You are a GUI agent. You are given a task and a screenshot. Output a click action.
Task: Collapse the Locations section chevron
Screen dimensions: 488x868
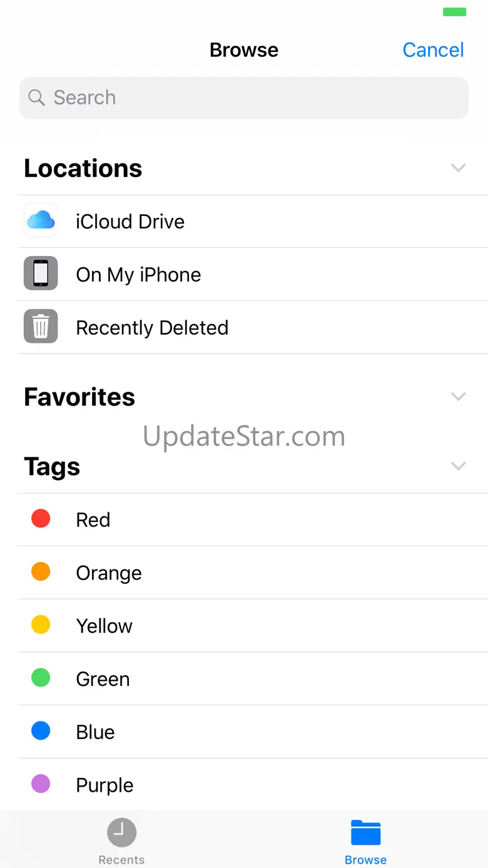pyautogui.click(x=459, y=168)
